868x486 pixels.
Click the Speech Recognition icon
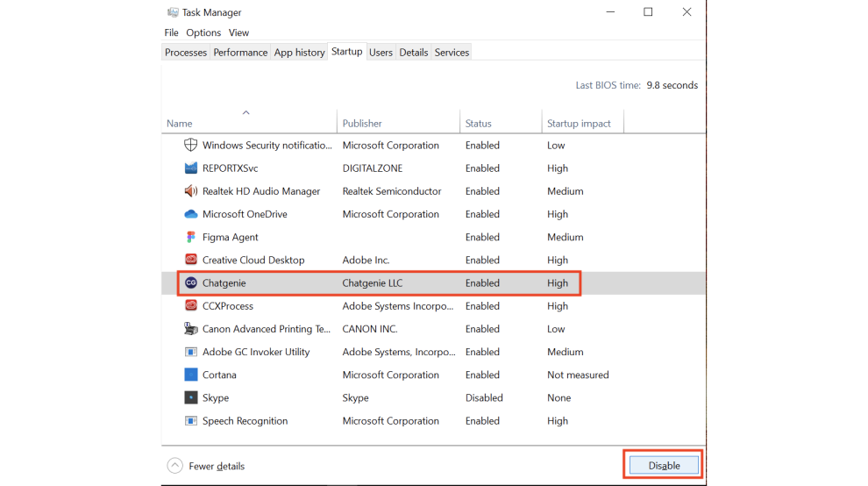click(x=190, y=420)
